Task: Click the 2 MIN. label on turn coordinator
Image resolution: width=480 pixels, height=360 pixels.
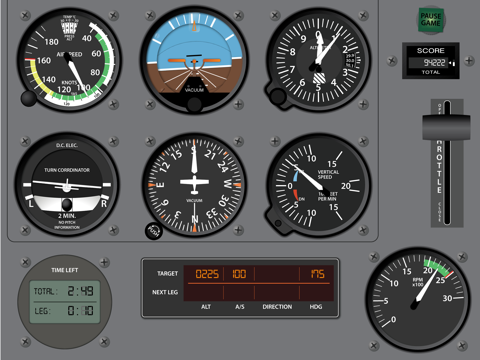Action: click(x=67, y=216)
